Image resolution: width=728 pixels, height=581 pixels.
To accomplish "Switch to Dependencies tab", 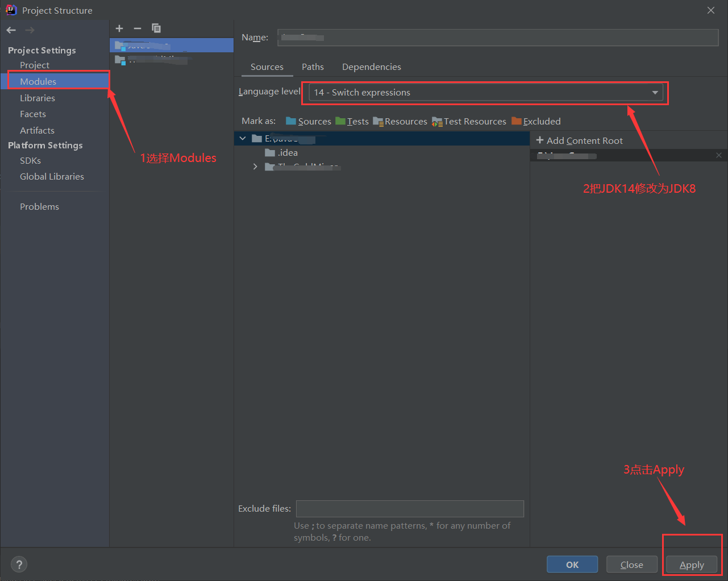I will (372, 67).
